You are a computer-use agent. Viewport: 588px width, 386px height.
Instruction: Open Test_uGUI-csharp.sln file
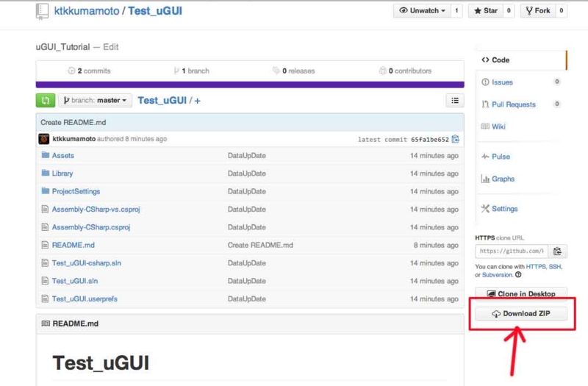(x=87, y=263)
